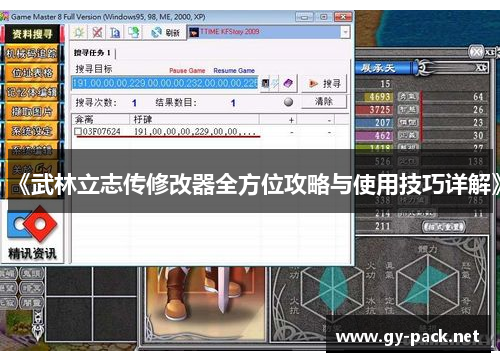
Task: Click Resume Game
Action: (x=234, y=71)
